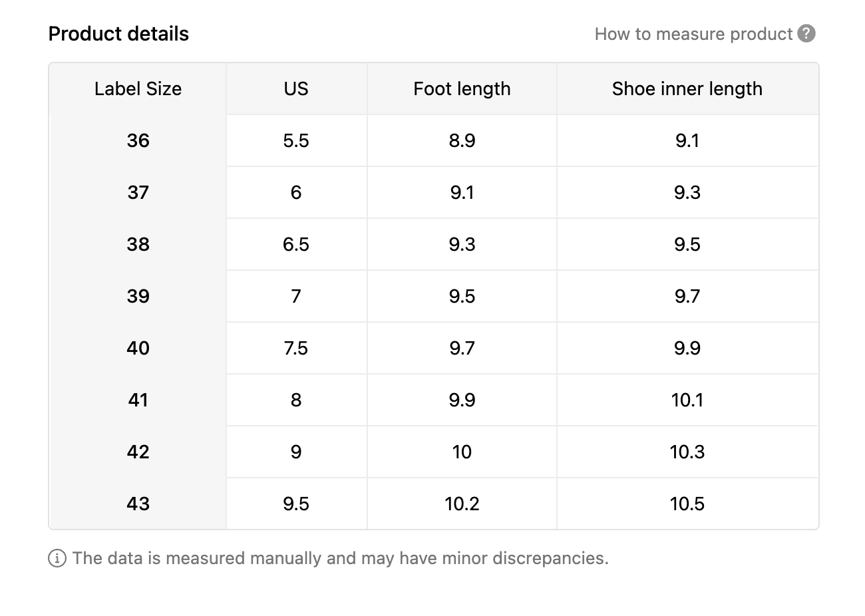The image size is (865, 616).
Task: Select label size 36 row
Action: click(x=138, y=140)
